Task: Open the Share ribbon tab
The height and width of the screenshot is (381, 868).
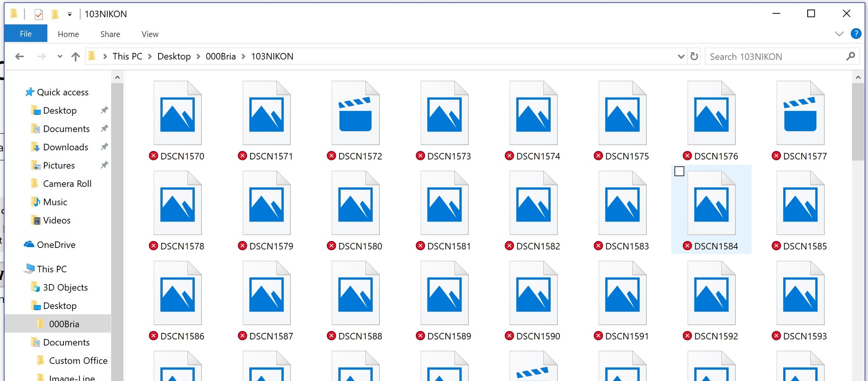Action: tap(110, 34)
